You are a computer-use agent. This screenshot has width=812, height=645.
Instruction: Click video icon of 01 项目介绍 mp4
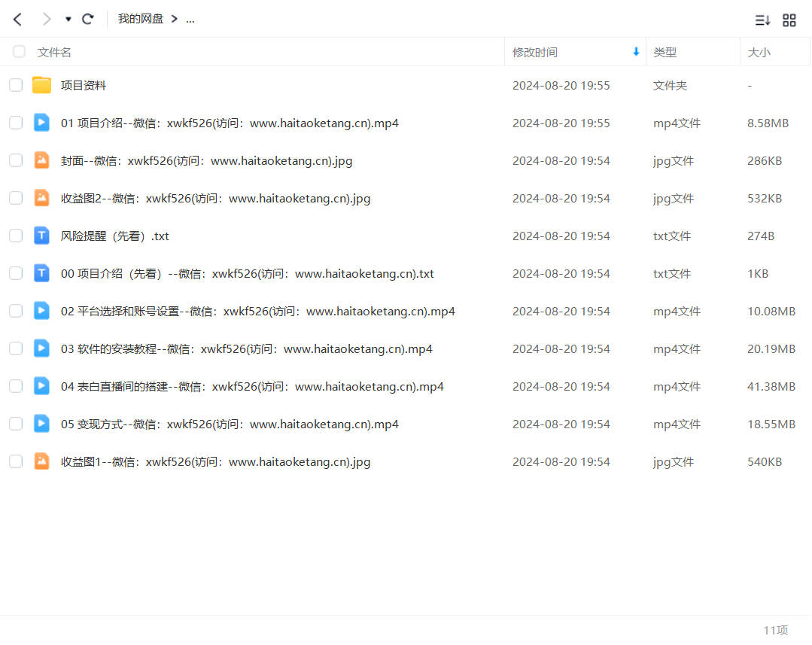[x=41, y=123]
